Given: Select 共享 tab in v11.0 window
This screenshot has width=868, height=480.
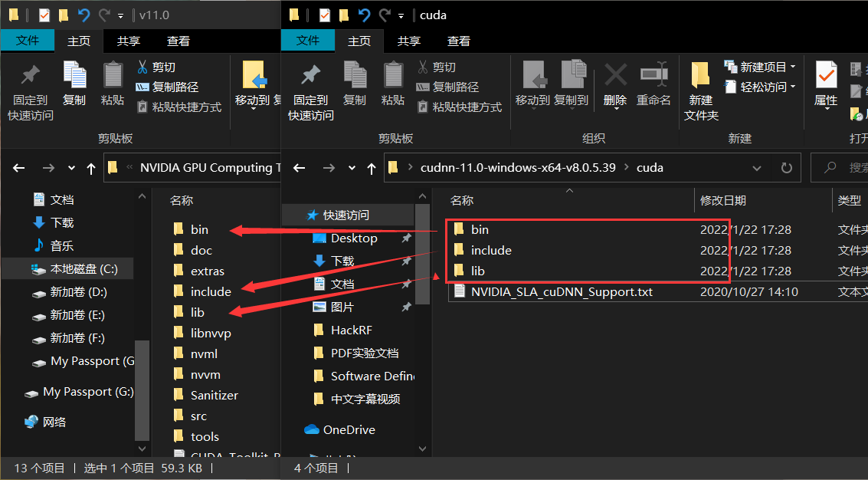Looking at the screenshot, I should (129, 41).
